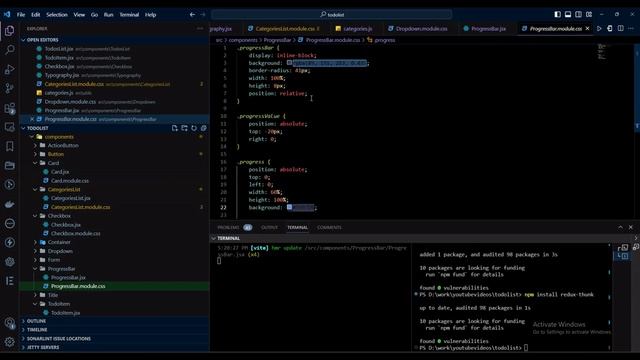Viewport: 640px width, 360px height.
Task: Go forward with the right arrow
Action: [x=203, y=15]
